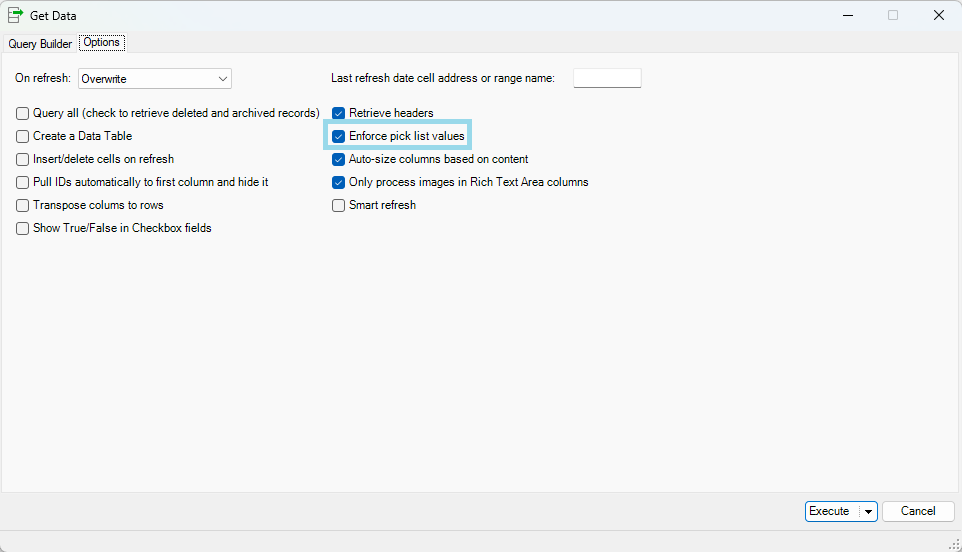Uncheck Auto-size columns based on content
The image size is (962, 552).
pyautogui.click(x=339, y=159)
